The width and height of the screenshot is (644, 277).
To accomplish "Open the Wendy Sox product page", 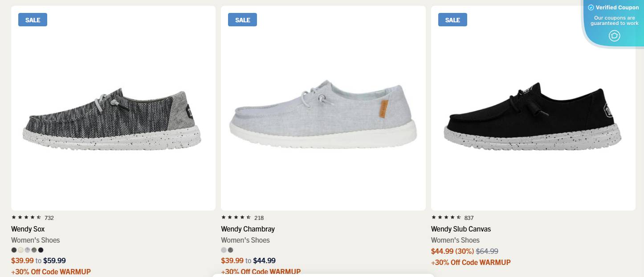I will pos(28,229).
